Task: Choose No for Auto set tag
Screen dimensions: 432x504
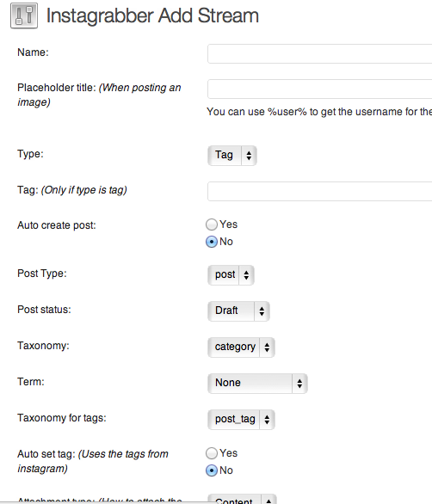Action: coord(212,470)
